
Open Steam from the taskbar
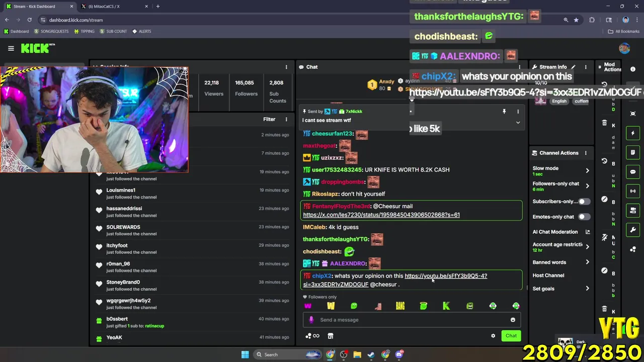[371, 354]
